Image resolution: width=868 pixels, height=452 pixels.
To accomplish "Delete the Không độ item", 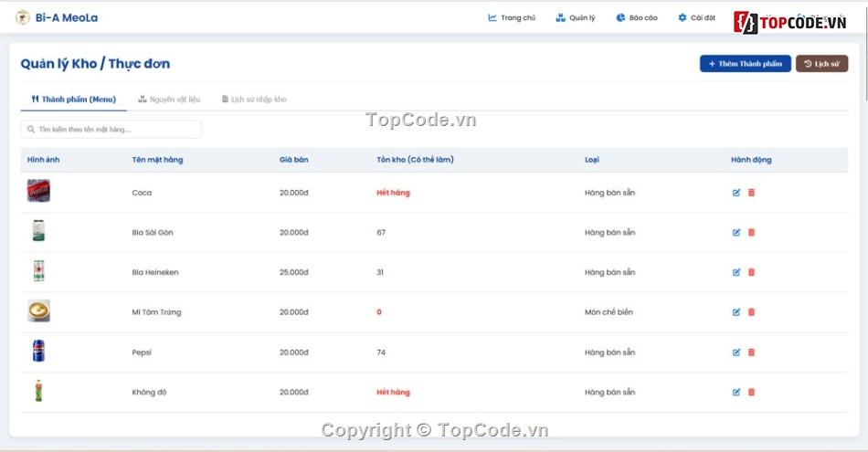I will (751, 393).
